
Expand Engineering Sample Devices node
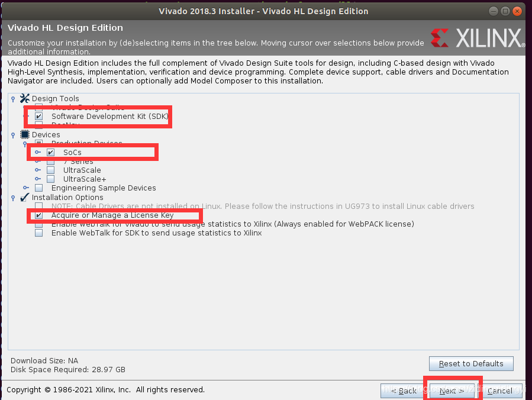pos(26,188)
